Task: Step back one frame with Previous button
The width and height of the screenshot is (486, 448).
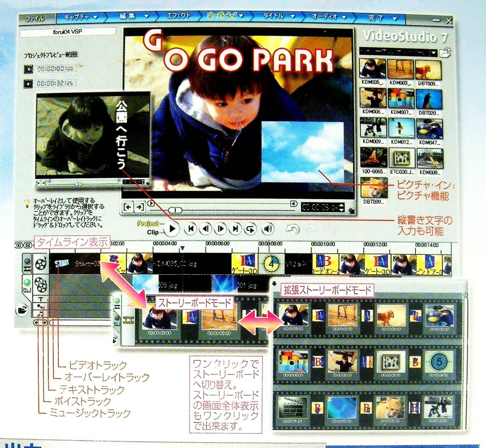Action: pyautogui.click(x=206, y=229)
